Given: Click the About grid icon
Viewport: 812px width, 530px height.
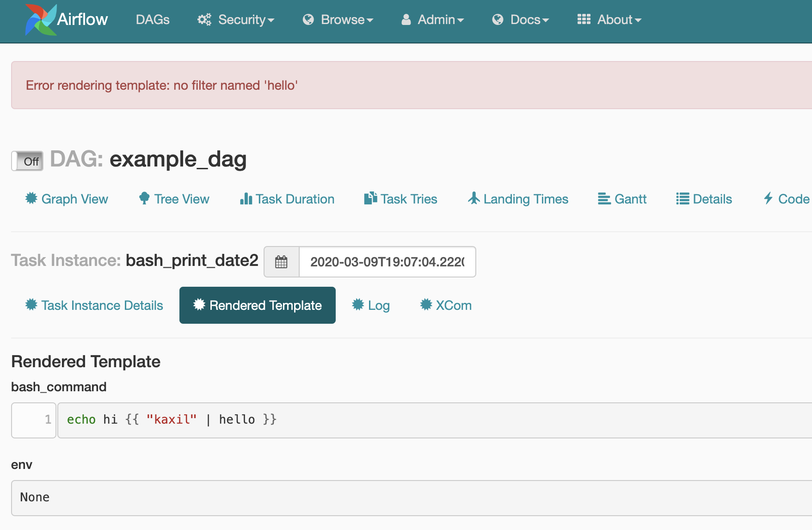Looking at the screenshot, I should tap(584, 19).
